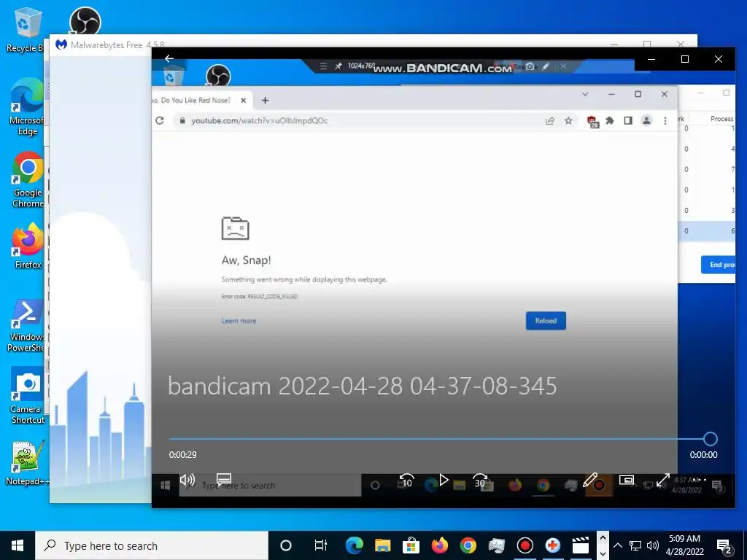Close the Movies & TV player window

pos(719,59)
